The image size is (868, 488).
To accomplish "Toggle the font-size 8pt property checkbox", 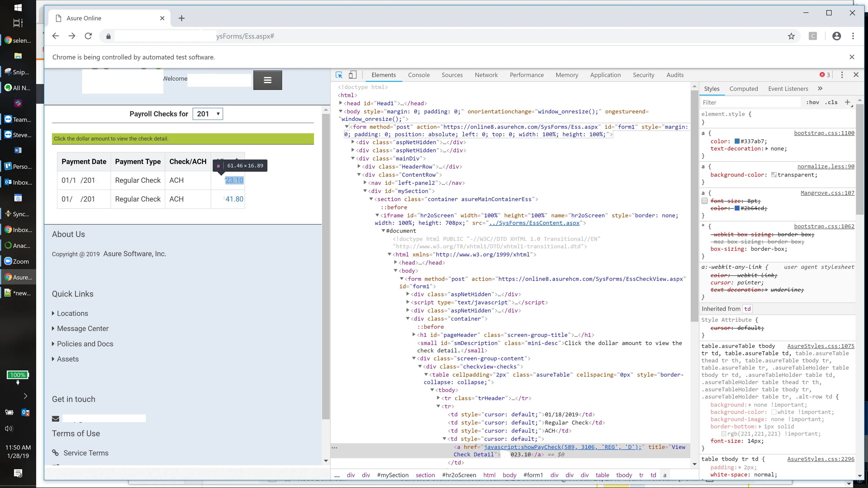I will tap(704, 201).
